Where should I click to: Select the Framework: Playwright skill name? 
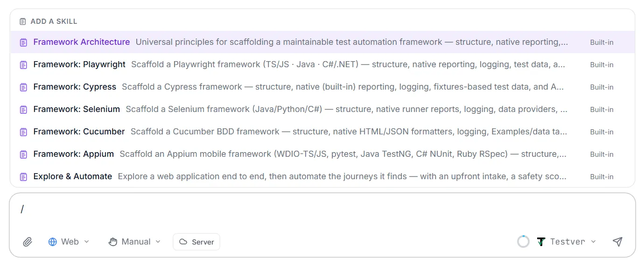(x=79, y=64)
